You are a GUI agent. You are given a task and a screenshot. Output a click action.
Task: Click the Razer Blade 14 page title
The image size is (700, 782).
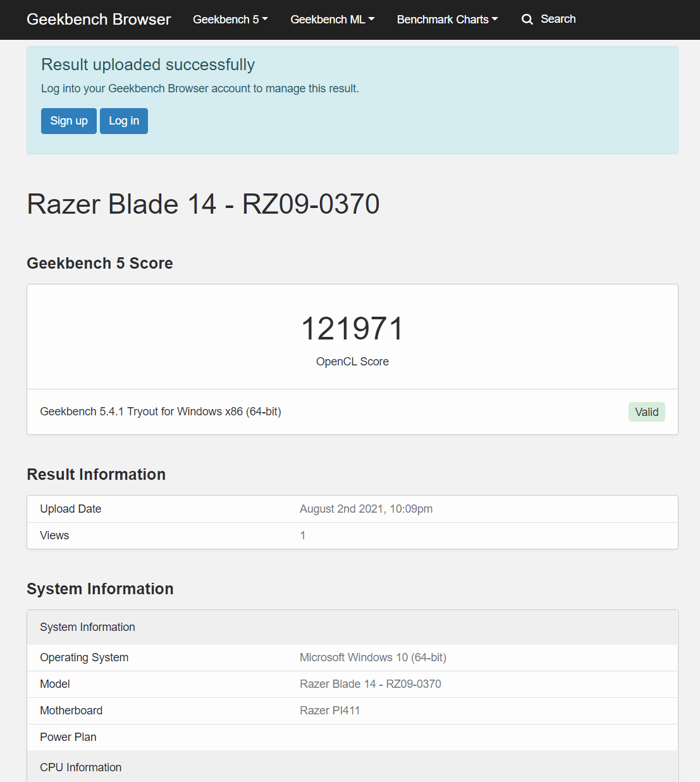tap(203, 204)
